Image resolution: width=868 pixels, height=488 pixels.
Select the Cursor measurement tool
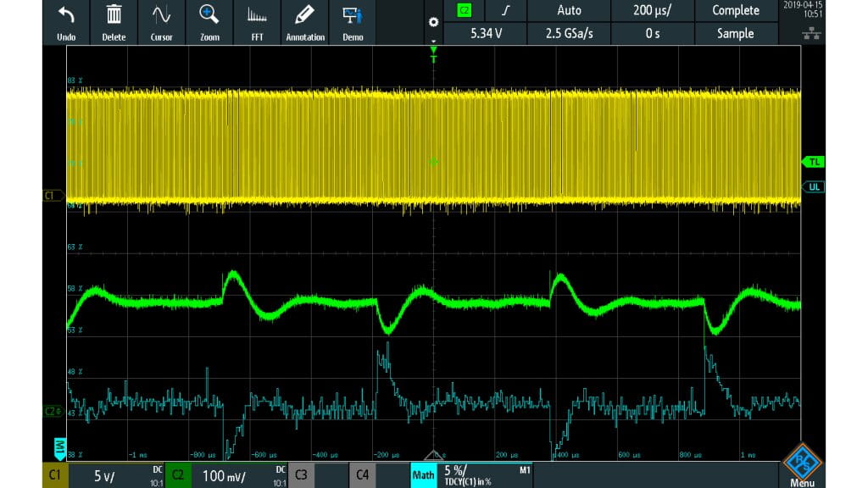tap(161, 21)
